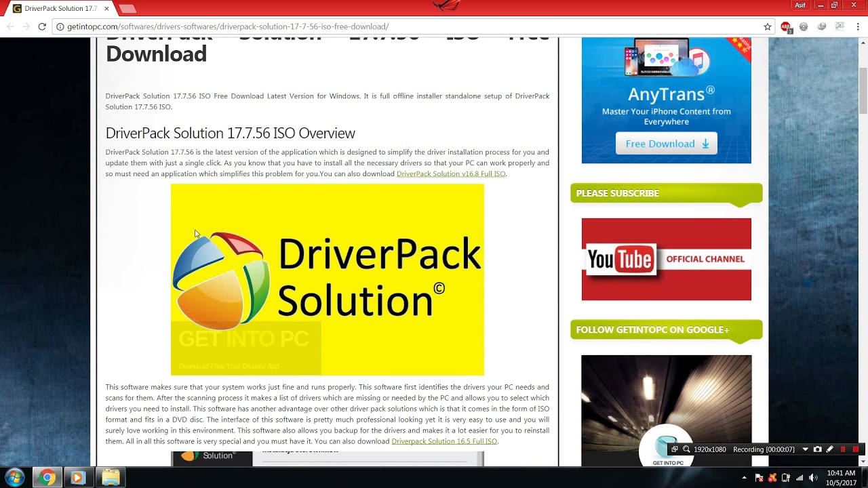
Task: Take a screenshot with the recorder camera icon
Action: point(817,449)
